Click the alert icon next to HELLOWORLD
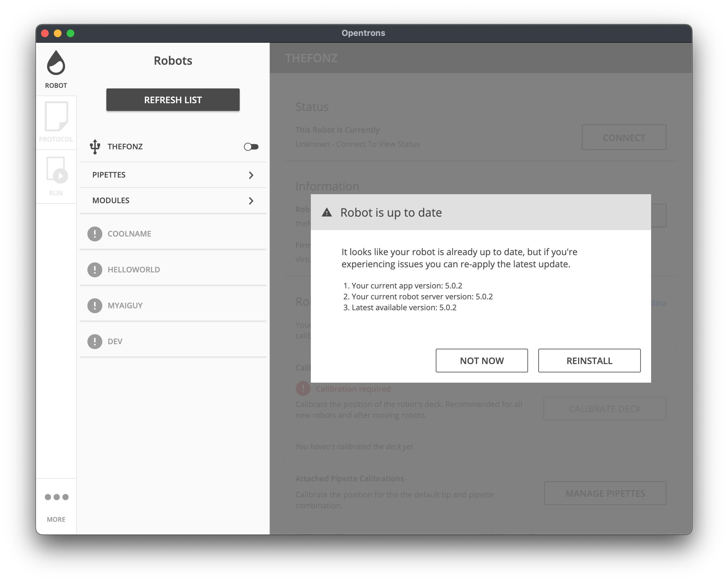This screenshot has width=728, height=582. coord(95,270)
